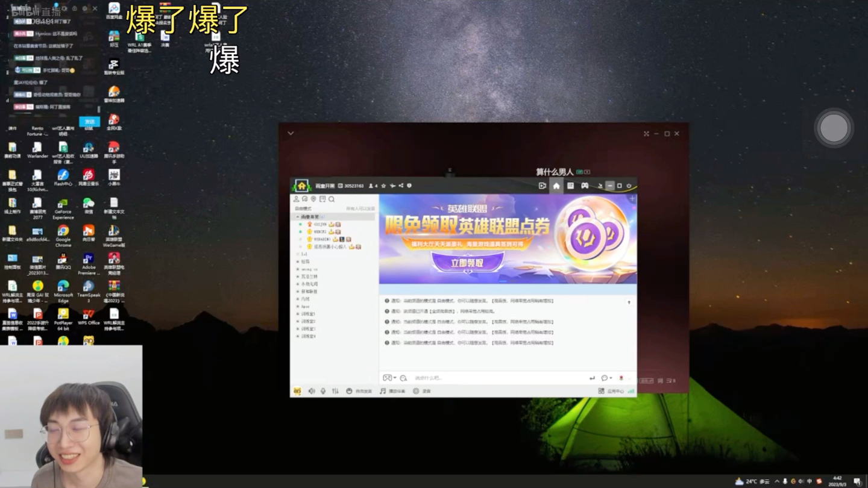
Task: Click the search magnifier above channel list
Action: [332, 199]
